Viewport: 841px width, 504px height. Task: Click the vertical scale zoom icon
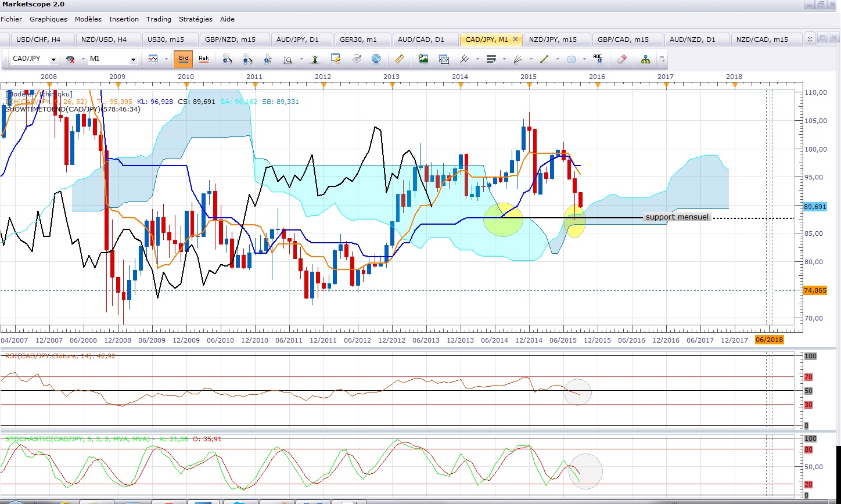pyautogui.click(x=288, y=59)
